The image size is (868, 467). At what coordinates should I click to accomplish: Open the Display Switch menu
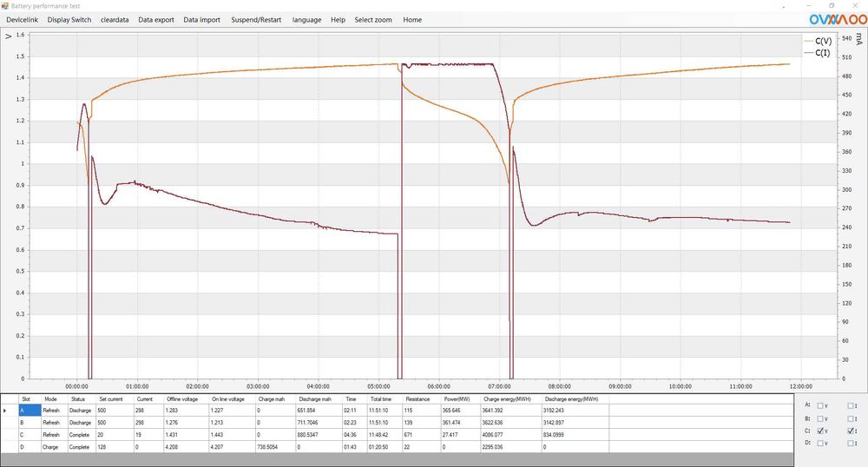pyautogui.click(x=69, y=19)
